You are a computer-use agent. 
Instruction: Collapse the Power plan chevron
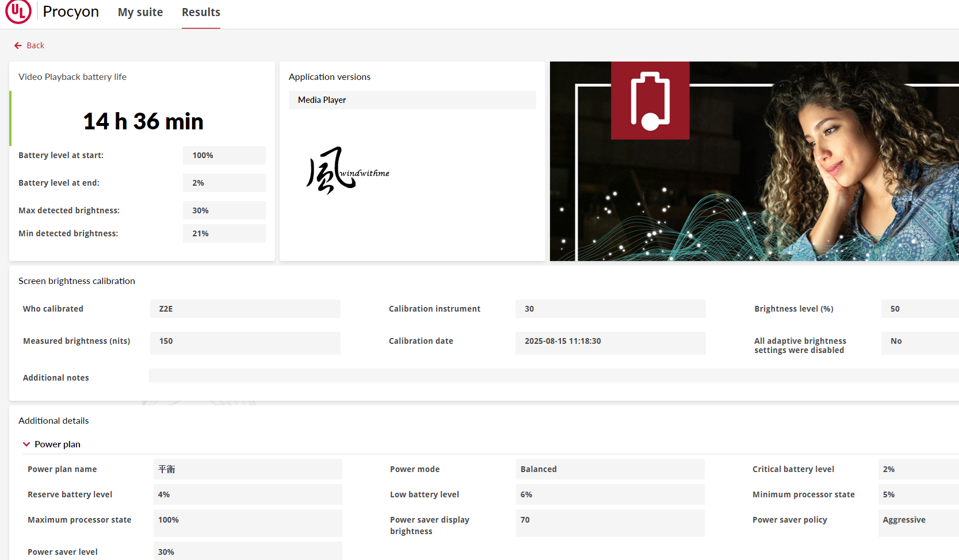coord(26,444)
